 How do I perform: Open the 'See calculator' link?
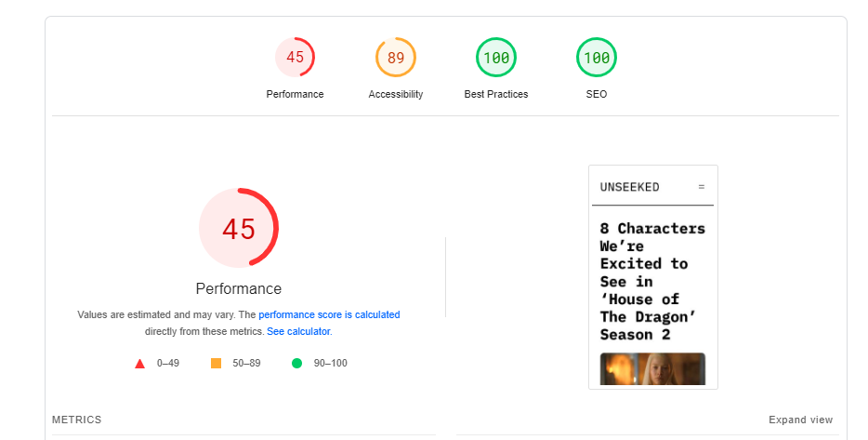coord(298,331)
